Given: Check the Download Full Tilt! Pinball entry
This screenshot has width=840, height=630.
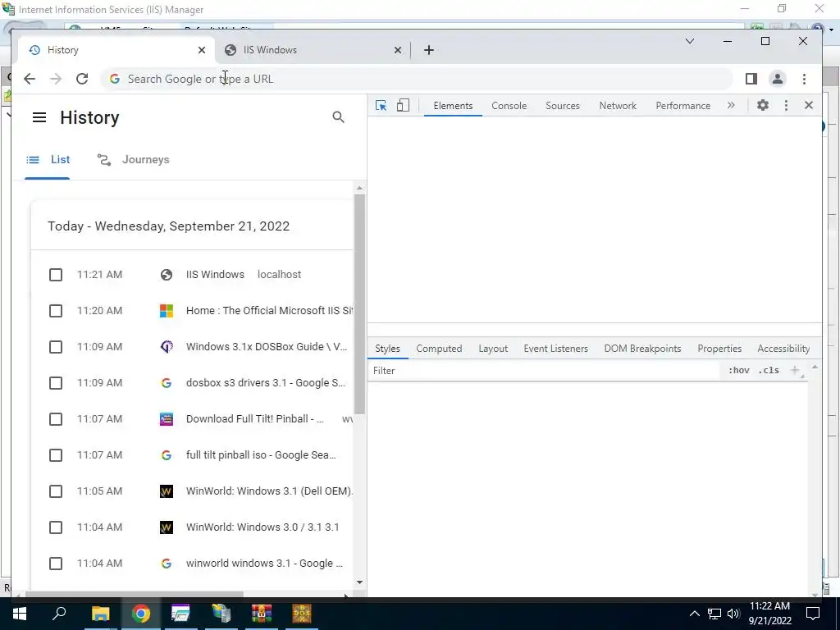Looking at the screenshot, I should point(56,419).
